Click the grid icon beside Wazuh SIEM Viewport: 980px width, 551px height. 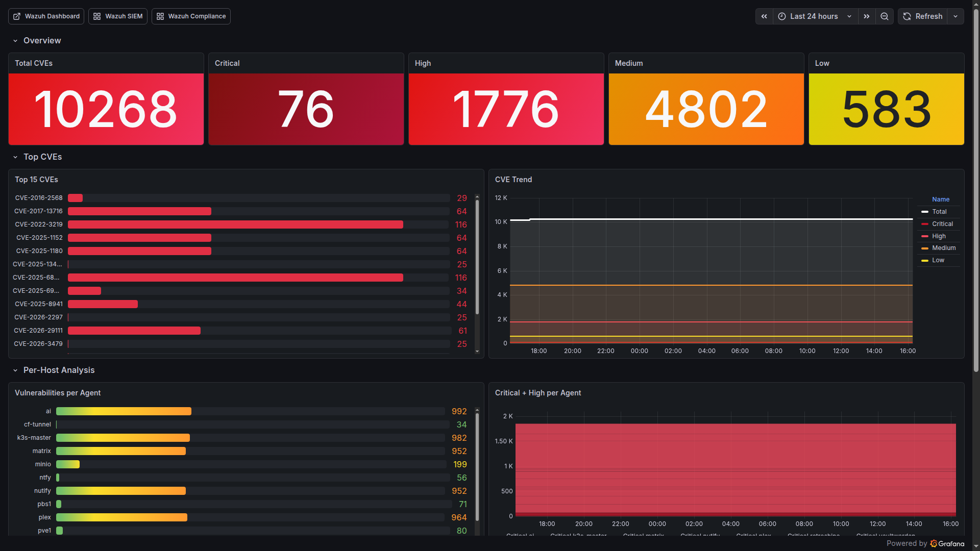[97, 16]
